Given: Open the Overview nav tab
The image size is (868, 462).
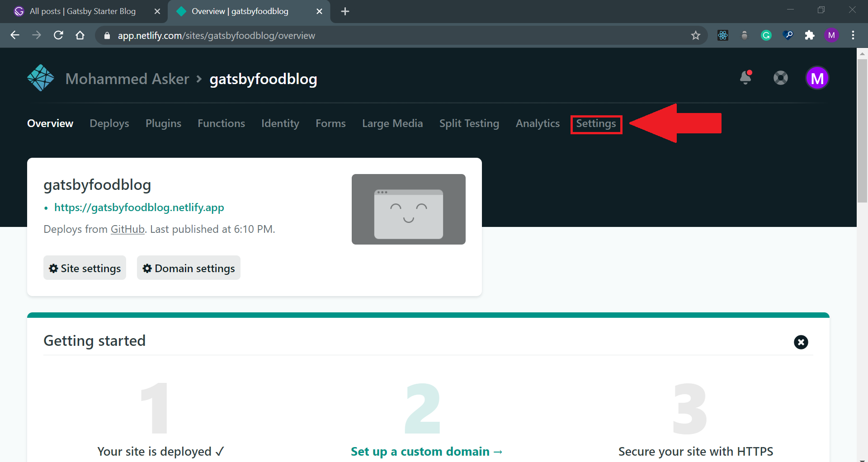Looking at the screenshot, I should 50,123.
